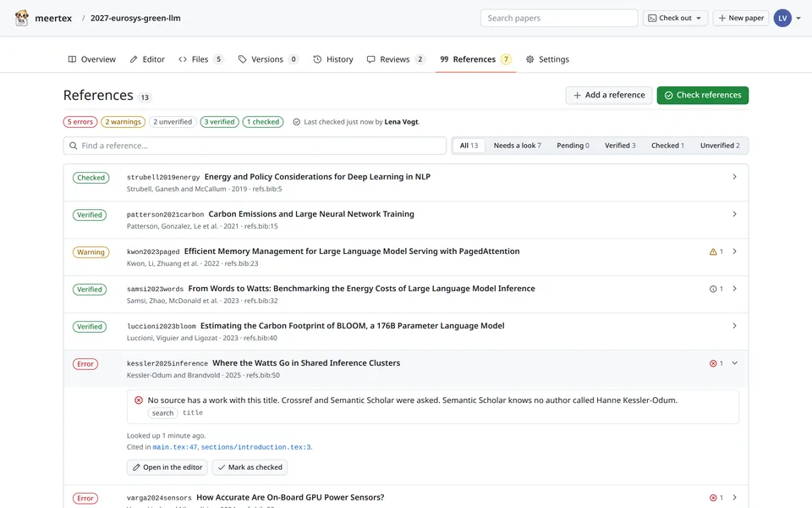Open the Settings tab
The image size is (812, 508).
point(547,59)
